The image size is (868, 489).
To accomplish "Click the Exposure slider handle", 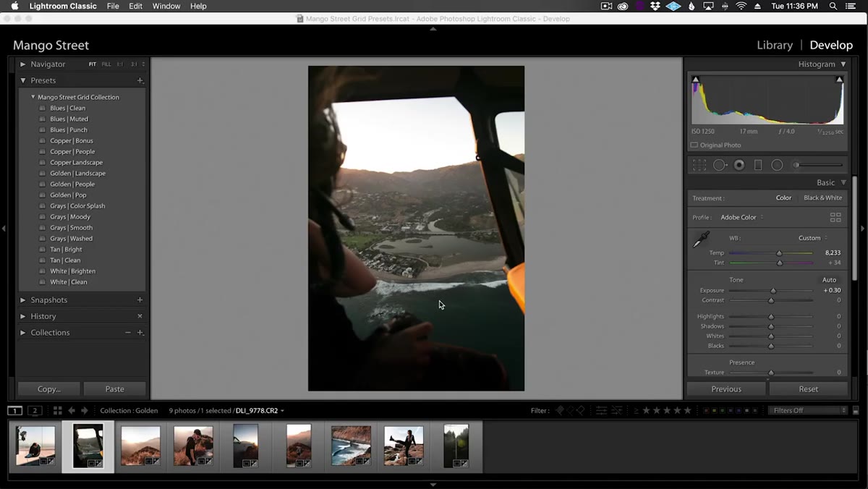I will click(x=773, y=291).
